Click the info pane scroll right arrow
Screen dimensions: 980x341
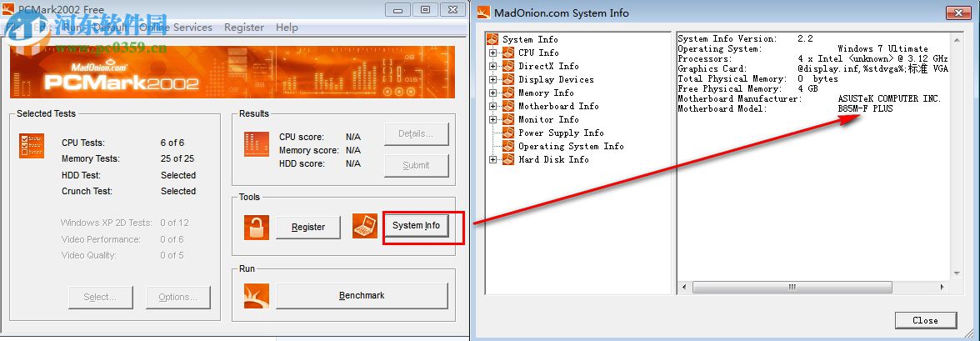tap(942, 287)
